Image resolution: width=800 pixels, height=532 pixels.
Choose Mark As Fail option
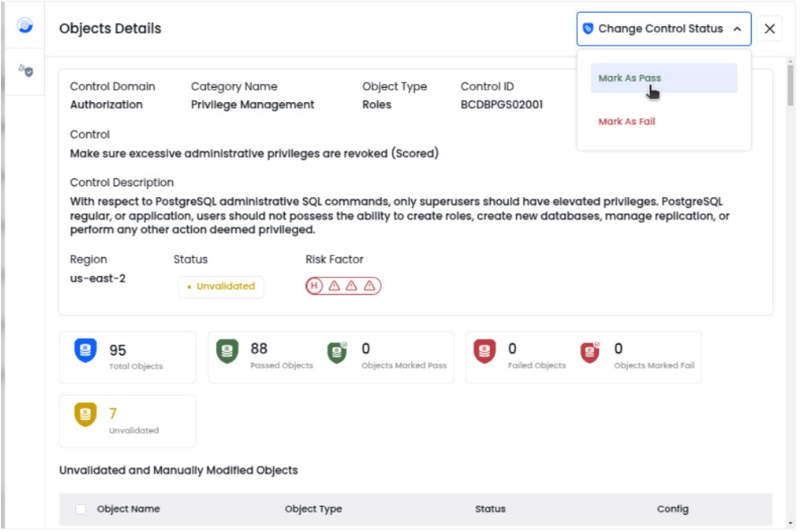[x=627, y=122]
